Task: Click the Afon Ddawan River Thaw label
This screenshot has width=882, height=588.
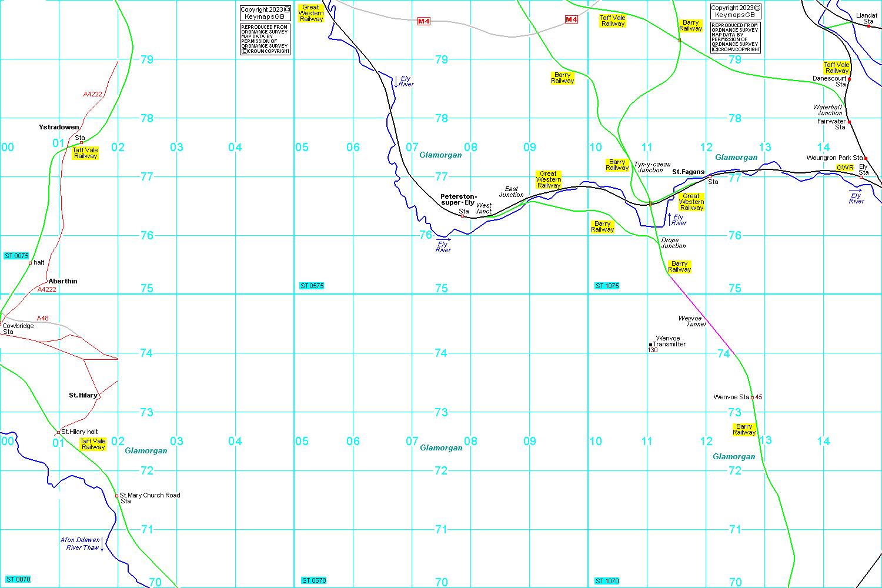Action: tap(80, 544)
